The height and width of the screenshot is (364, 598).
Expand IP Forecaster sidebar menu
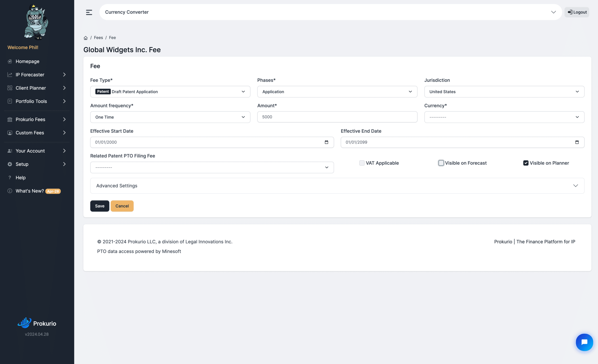[x=37, y=75]
